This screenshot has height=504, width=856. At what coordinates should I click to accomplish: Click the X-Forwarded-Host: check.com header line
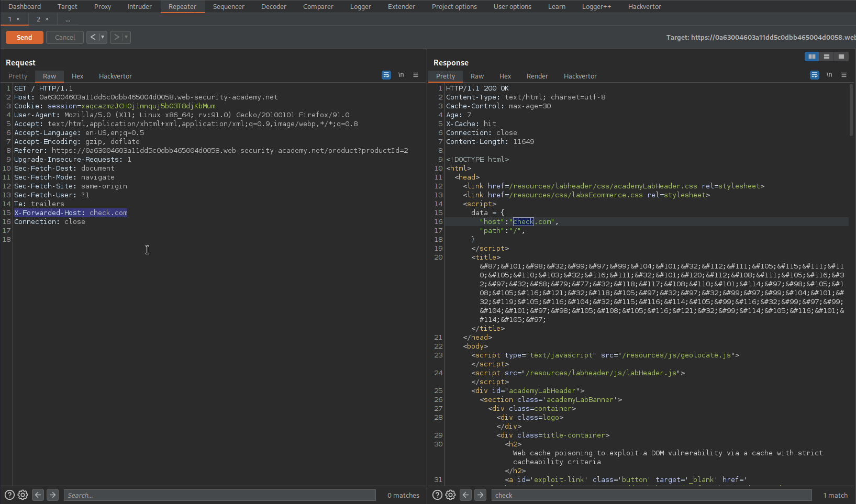tap(71, 212)
